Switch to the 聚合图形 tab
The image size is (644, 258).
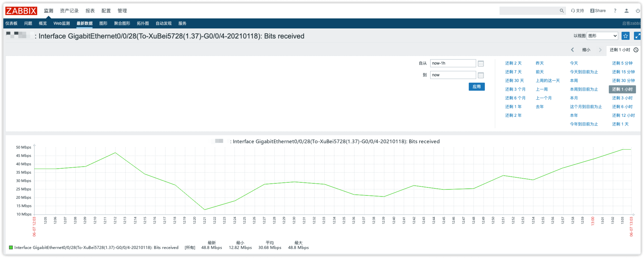122,23
